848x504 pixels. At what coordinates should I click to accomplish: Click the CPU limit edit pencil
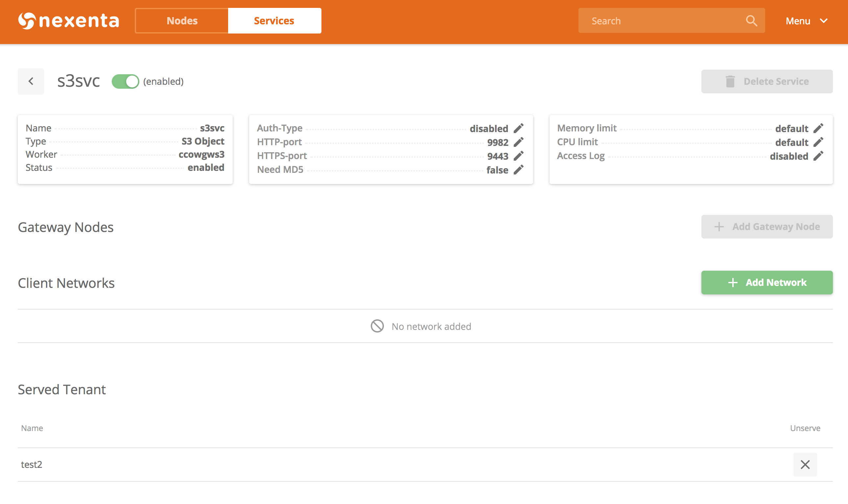click(x=818, y=142)
